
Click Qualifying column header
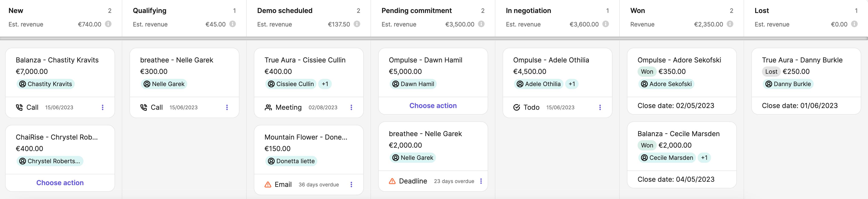(x=150, y=11)
